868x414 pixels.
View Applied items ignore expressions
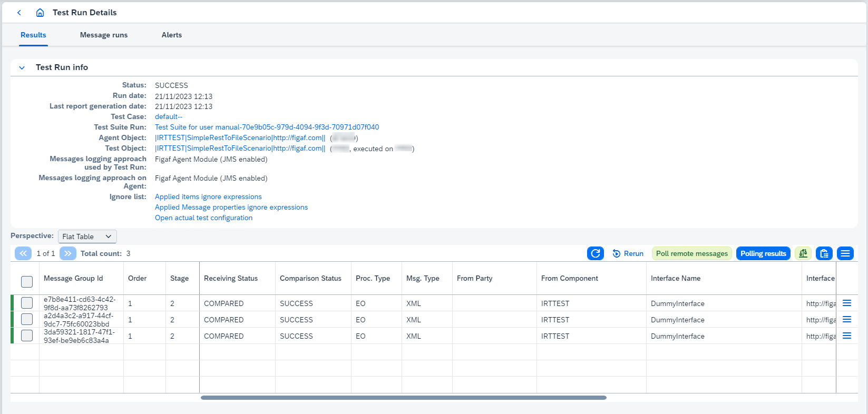(208, 196)
